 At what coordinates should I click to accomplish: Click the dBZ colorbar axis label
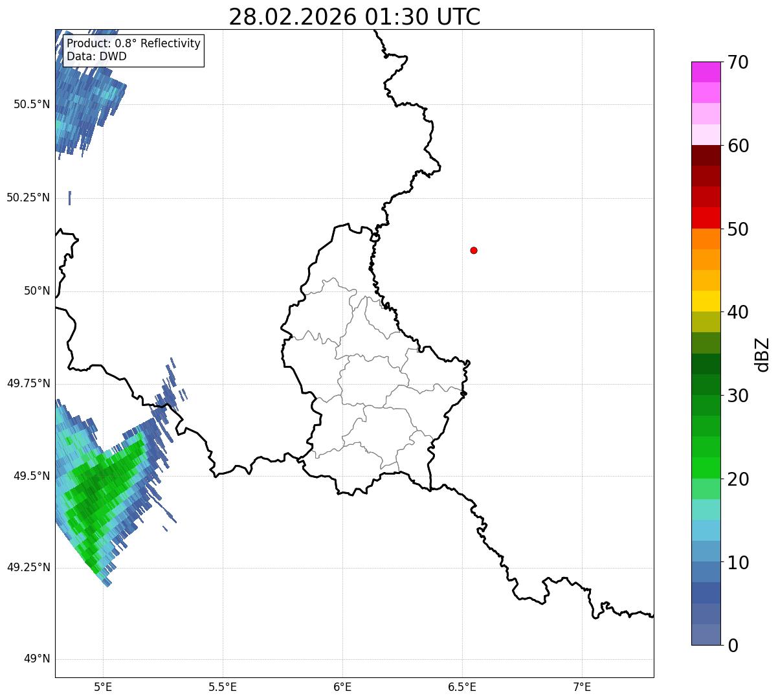(x=762, y=354)
